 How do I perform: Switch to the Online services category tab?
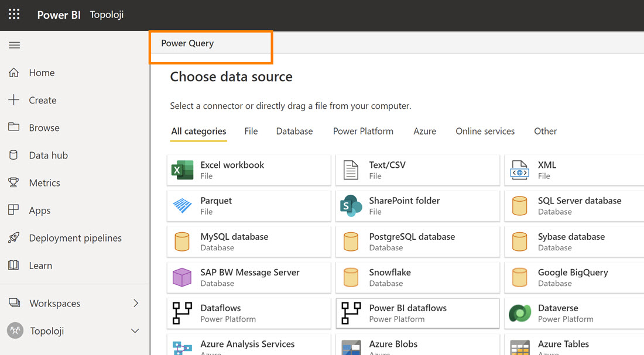[485, 132]
